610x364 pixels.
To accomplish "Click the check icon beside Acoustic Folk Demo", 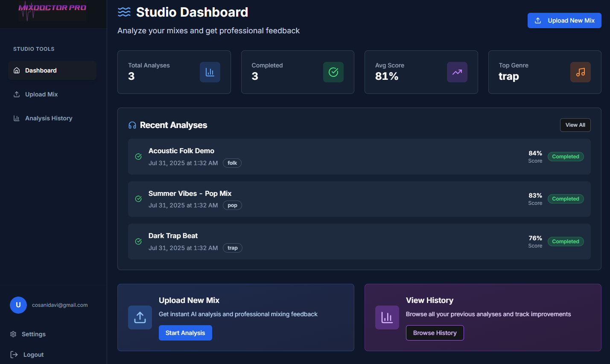I will point(138,157).
